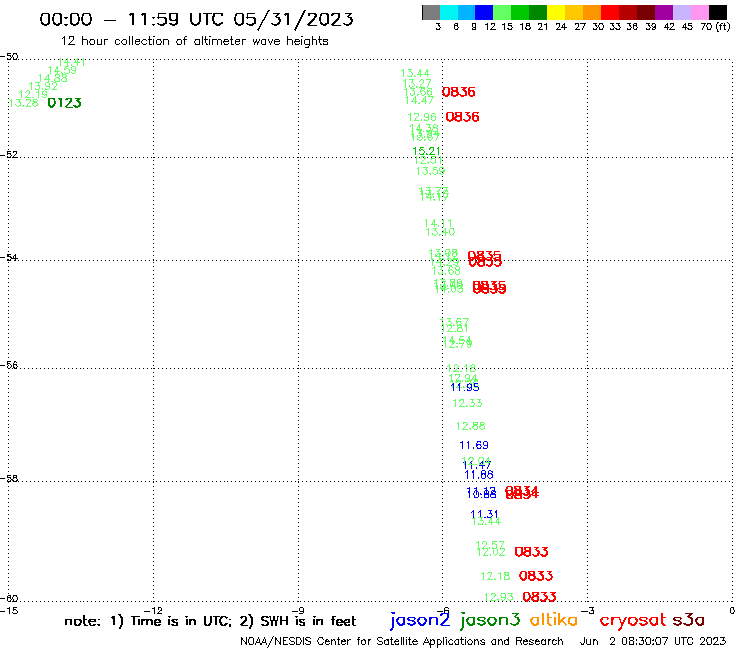Click the longitude axis label -9
740x650 pixels.
(x=298, y=610)
